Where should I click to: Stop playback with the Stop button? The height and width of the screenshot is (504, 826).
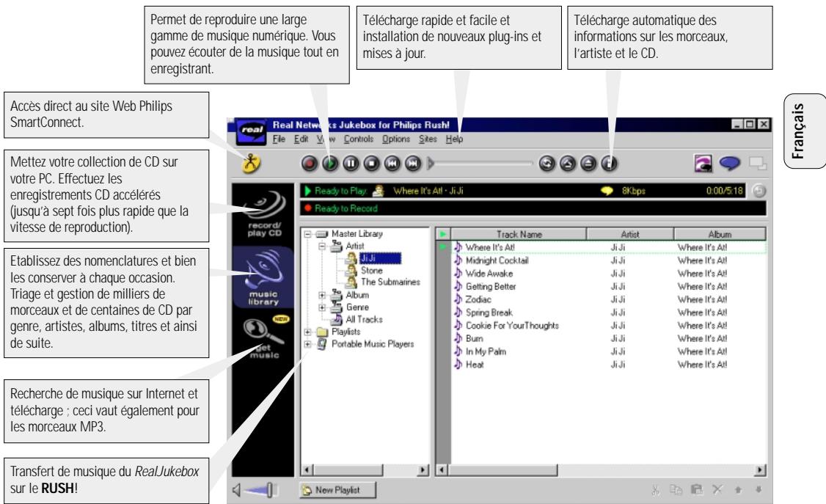coord(371,164)
